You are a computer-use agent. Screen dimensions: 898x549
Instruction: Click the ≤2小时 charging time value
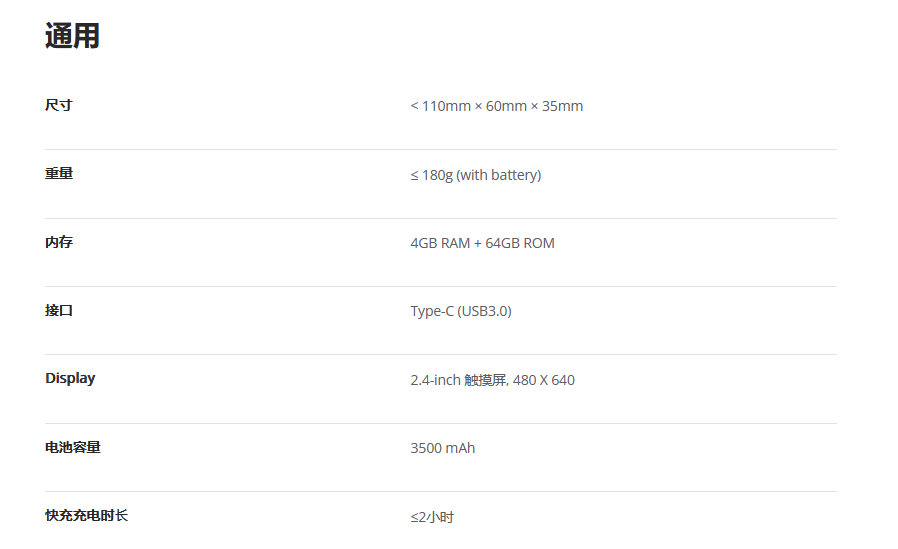click(432, 517)
